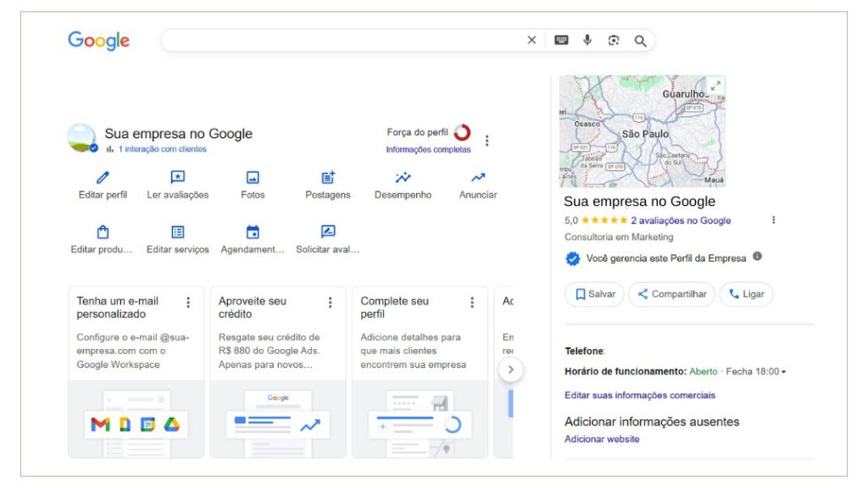Click the Telefone label
The image size is (868, 488).
pyautogui.click(x=585, y=352)
